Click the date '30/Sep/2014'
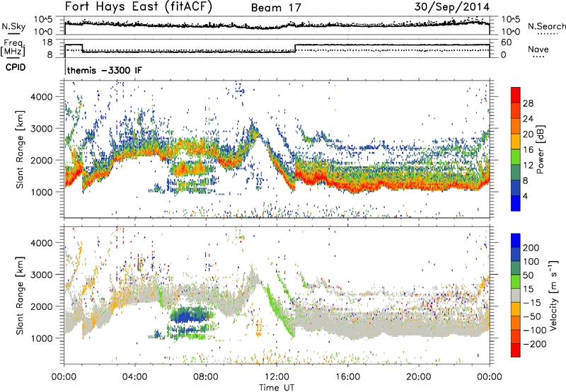Viewport: 566px width, 392px height. [x=452, y=7]
